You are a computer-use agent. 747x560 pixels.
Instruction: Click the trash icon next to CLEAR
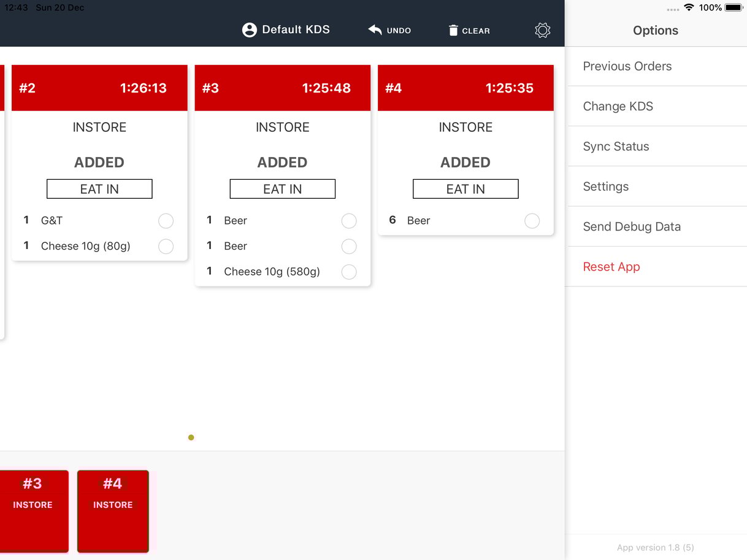(453, 29)
